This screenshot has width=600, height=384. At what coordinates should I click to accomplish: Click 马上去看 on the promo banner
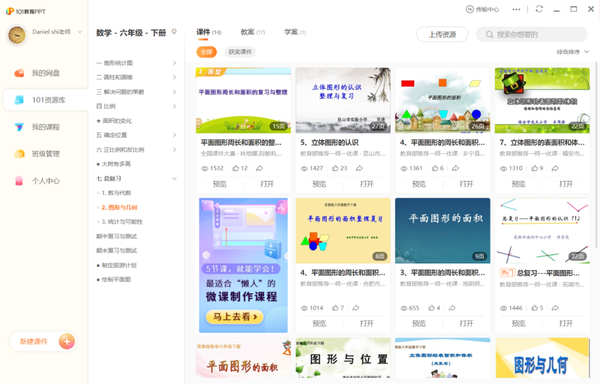(x=235, y=317)
